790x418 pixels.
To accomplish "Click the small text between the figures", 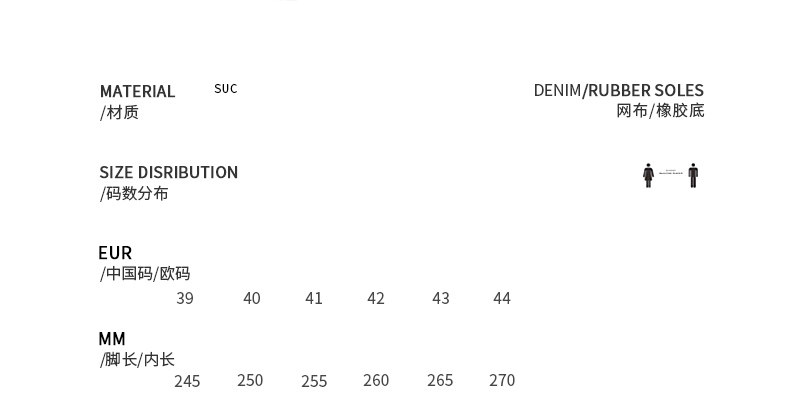I will (670, 173).
